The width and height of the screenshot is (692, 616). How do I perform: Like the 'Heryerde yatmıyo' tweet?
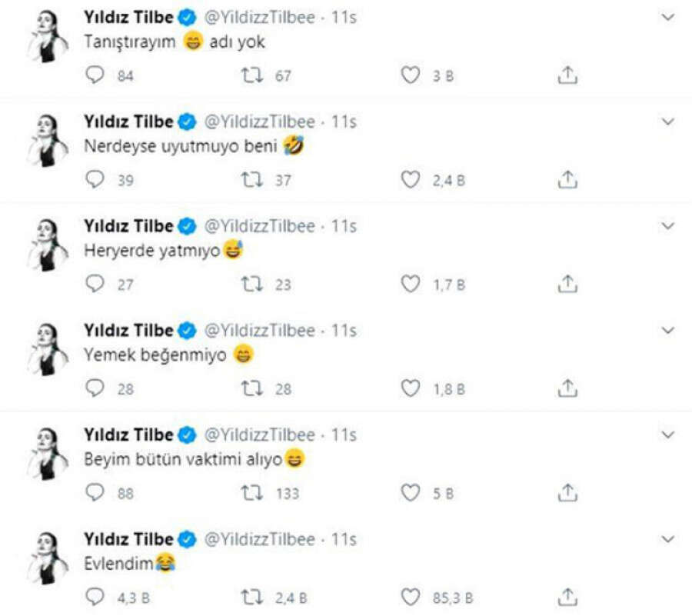tap(411, 284)
